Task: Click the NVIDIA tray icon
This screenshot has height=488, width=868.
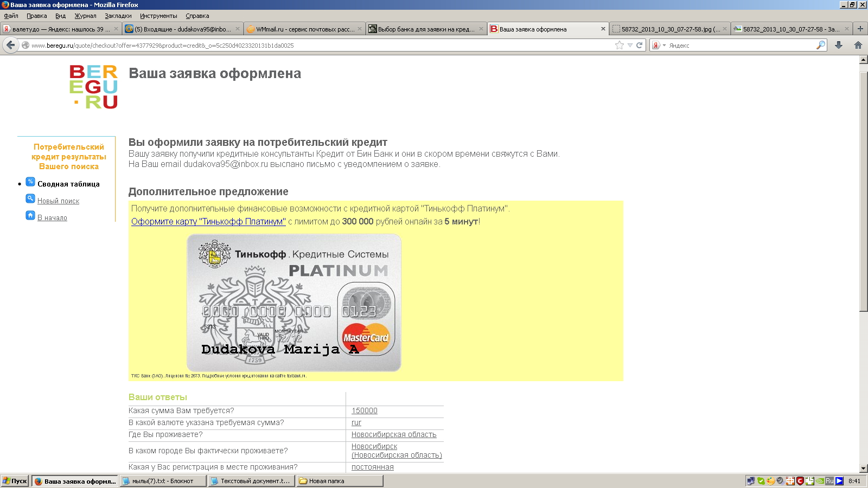Action: pyautogui.click(x=820, y=481)
